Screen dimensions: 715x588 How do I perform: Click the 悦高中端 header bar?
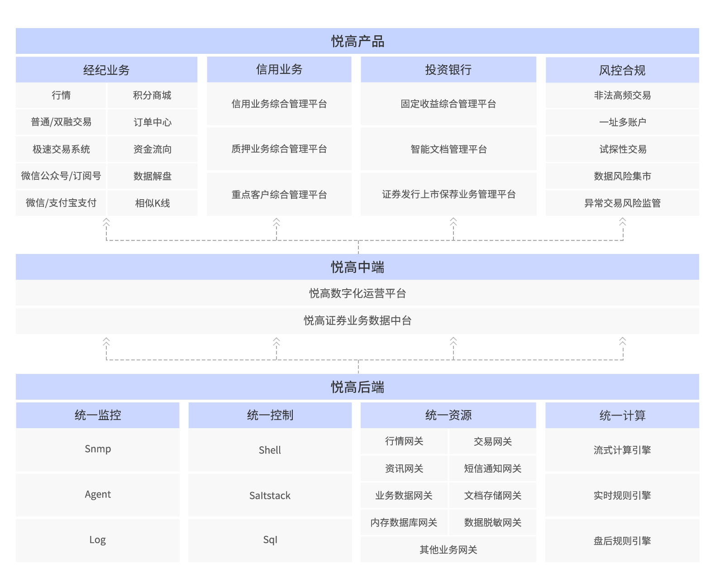(x=357, y=267)
